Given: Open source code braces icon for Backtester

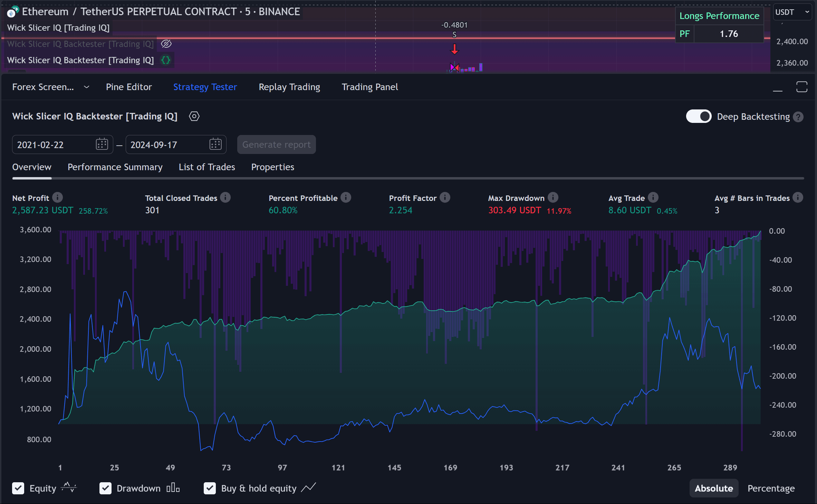Looking at the screenshot, I should (x=166, y=60).
